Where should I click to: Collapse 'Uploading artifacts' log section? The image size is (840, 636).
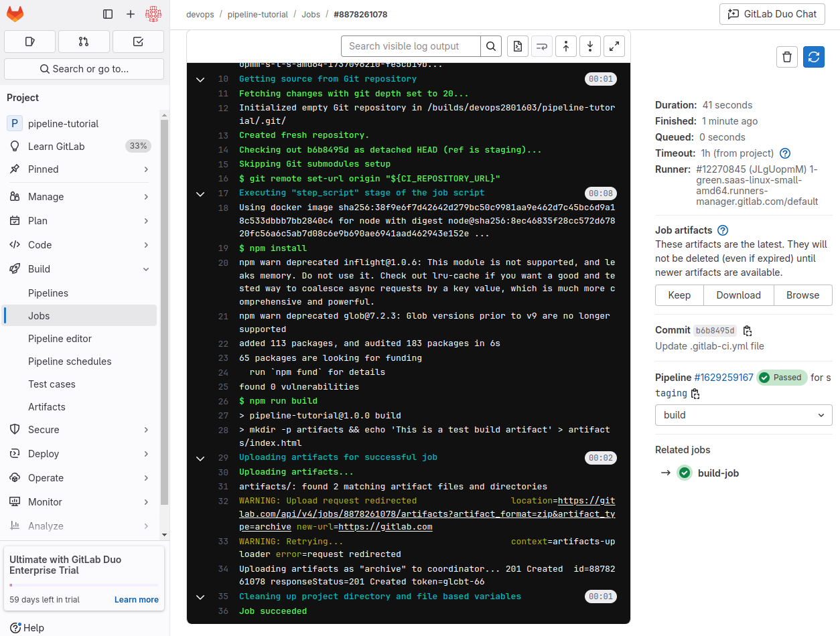(200, 459)
